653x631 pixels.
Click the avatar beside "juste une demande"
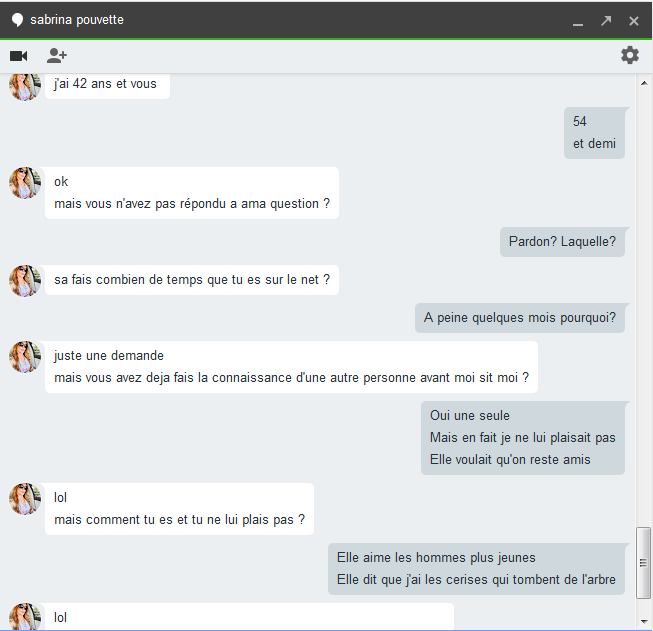point(25,357)
